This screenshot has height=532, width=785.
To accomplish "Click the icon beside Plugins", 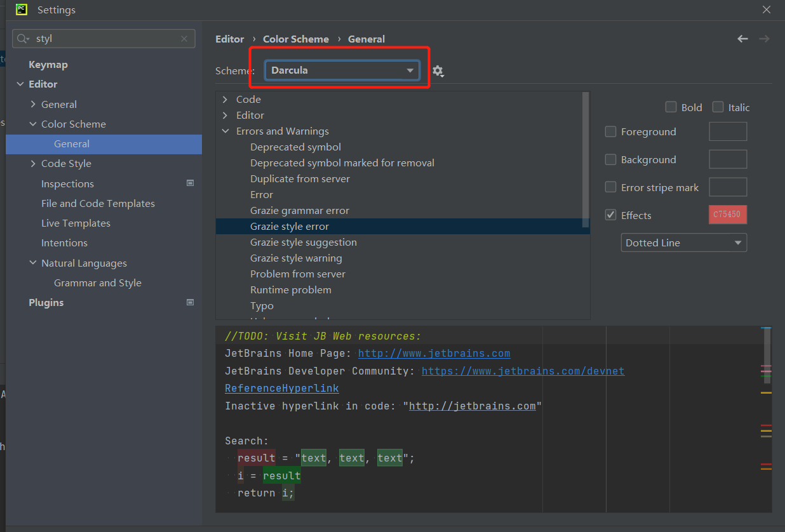I will point(190,302).
